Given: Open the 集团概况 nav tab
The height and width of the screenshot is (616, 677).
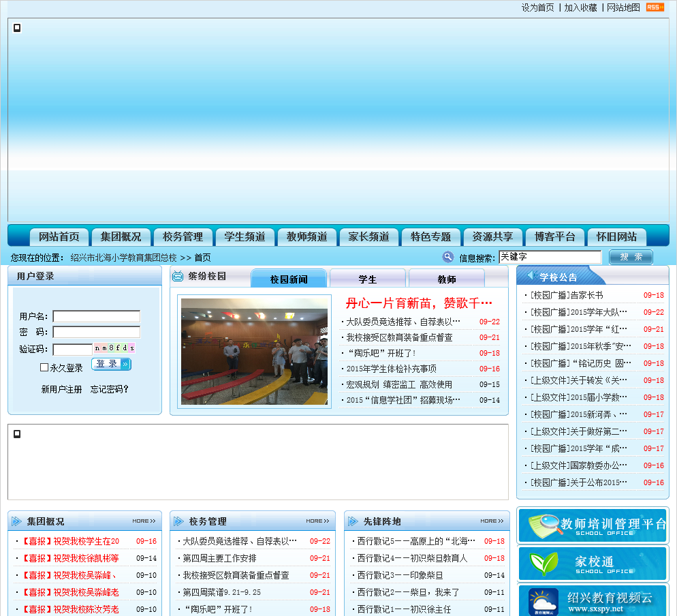Looking at the screenshot, I should (x=121, y=236).
